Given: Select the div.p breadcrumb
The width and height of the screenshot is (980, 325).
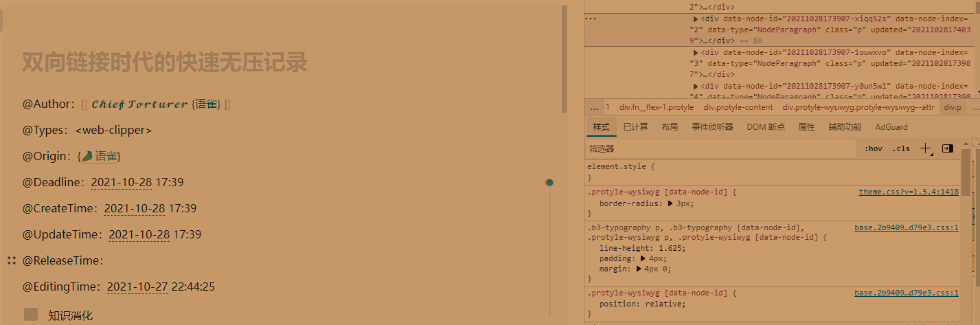Looking at the screenshot, I should 953,108.
